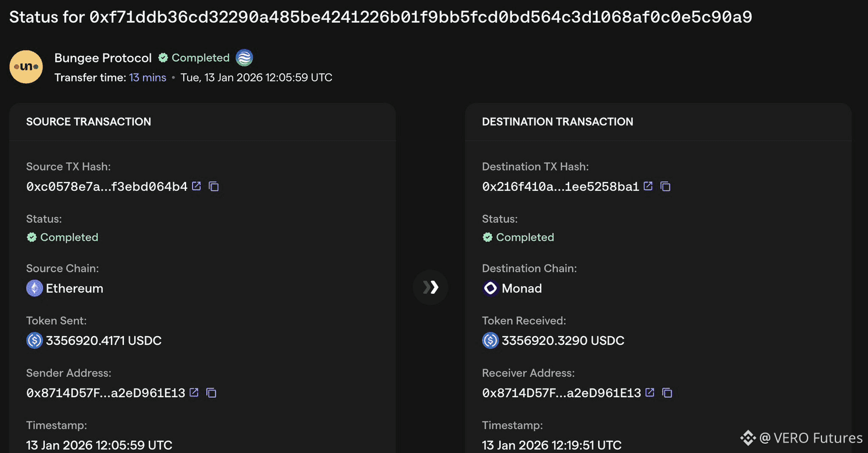
Task: Open Destination TX Hash in block explorer
Action: (648, 186)
